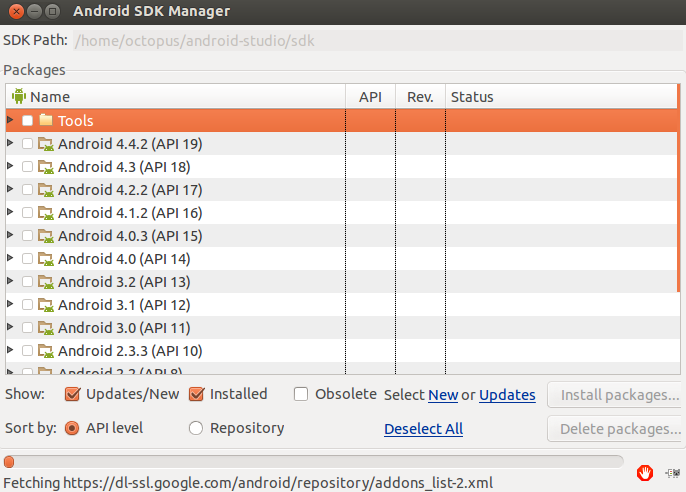Click the Deselect All link
Image resolution: width=686 pixels, height=492 pixels.
[x=424, y=429]
